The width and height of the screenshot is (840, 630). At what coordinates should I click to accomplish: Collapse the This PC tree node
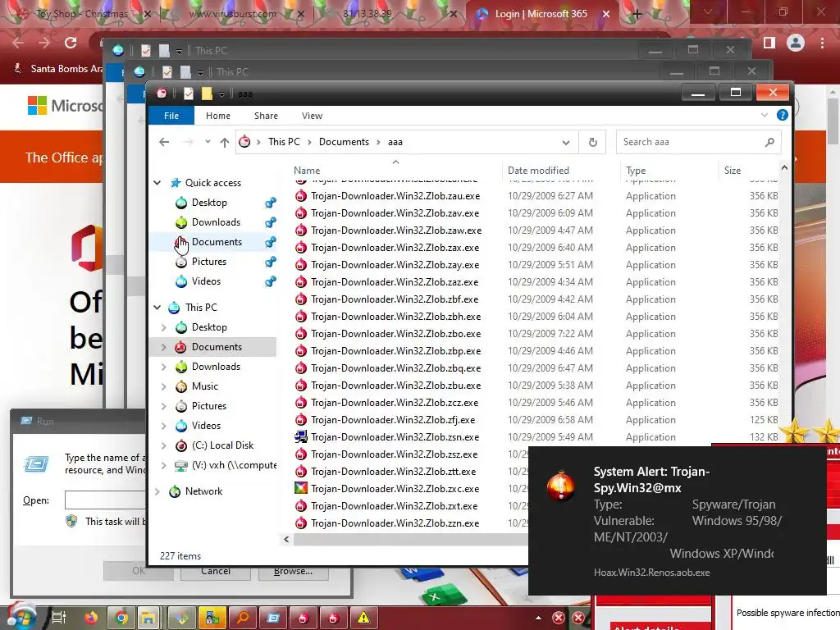157,308
